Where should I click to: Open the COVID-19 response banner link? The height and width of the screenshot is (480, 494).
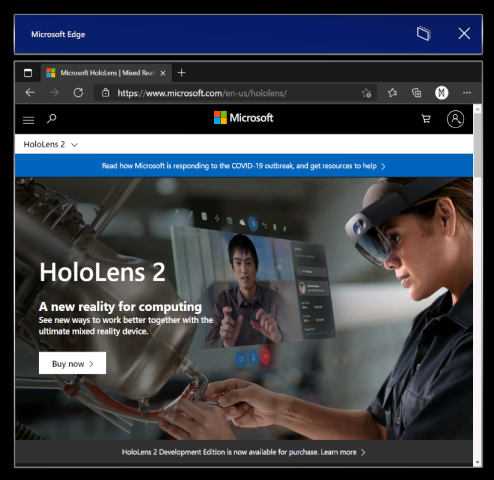(x=243, y=166)
